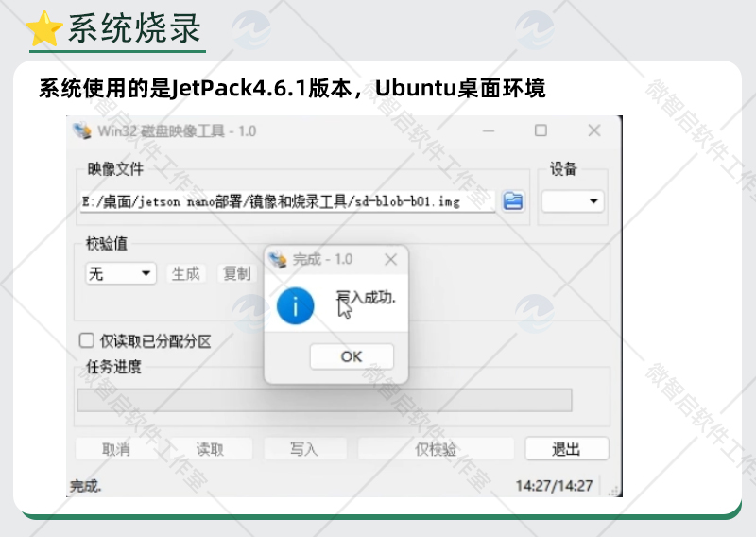Close the 完成 - 1.0 dialog with X

(390, 259)
